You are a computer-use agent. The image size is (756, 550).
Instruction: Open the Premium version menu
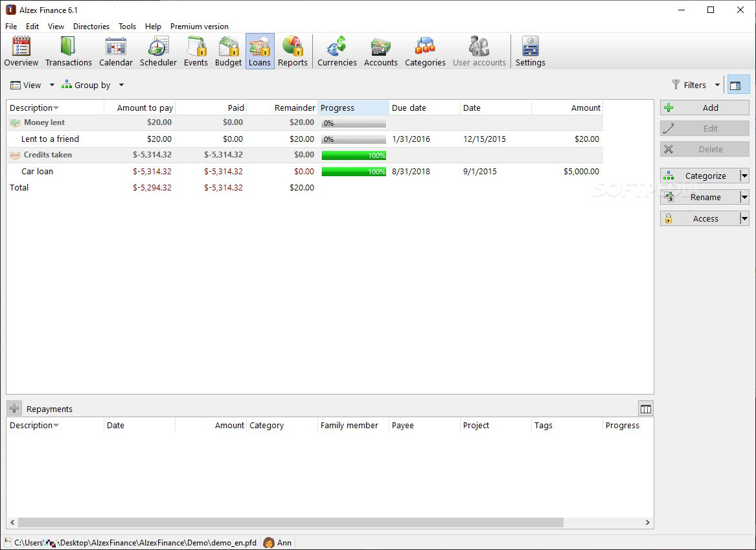199,27
